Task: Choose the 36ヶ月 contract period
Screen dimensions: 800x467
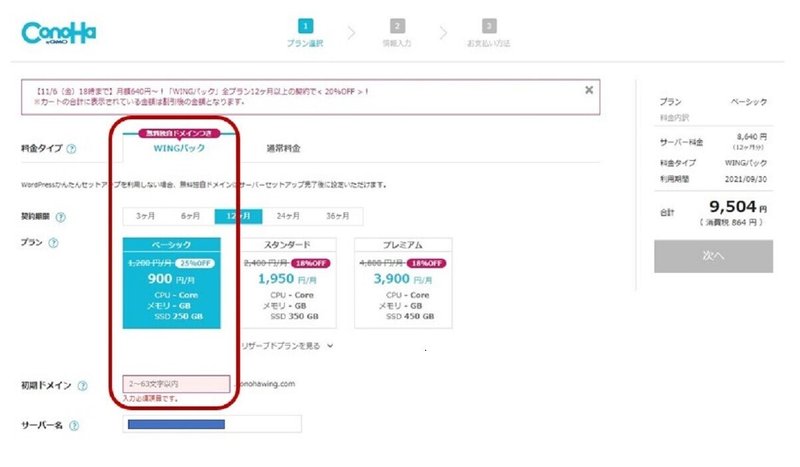Action: tap(338, 216)
